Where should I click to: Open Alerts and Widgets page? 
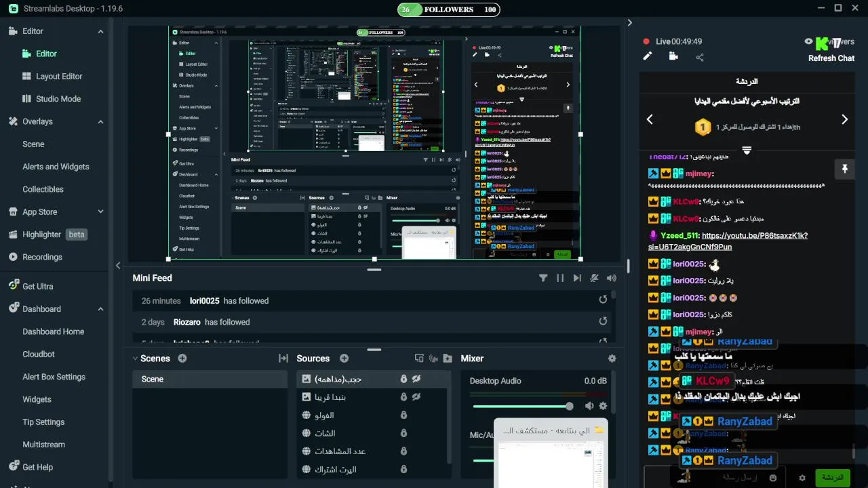(56, 167)
